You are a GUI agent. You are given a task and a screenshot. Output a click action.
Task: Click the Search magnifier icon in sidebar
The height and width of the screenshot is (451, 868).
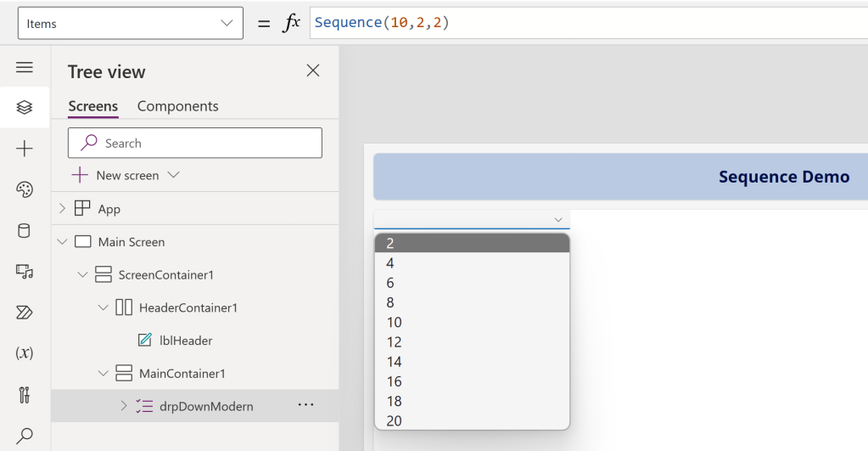(x=25, y=436)
